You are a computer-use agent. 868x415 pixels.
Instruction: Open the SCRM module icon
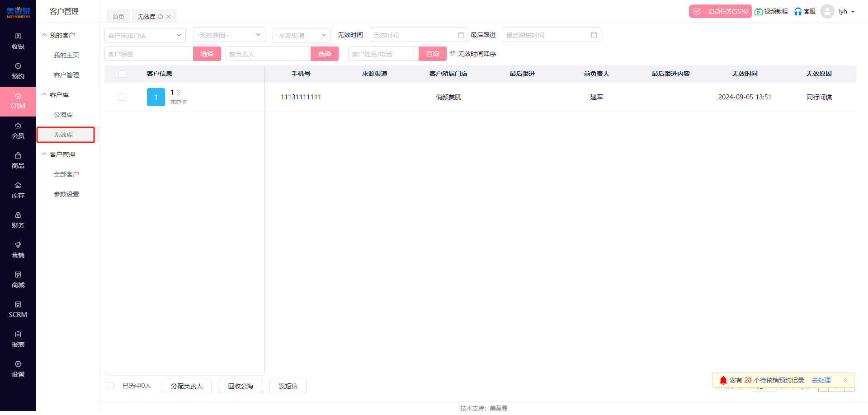18,310
